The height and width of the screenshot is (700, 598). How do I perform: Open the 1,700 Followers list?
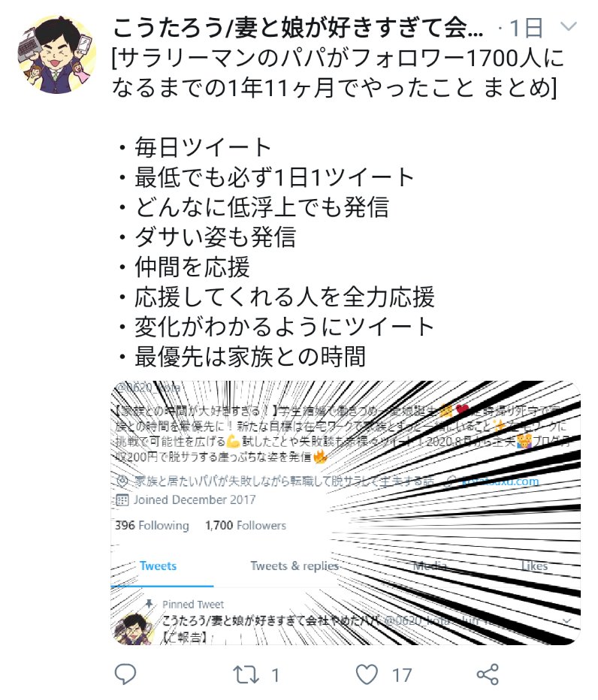point(246,526)
